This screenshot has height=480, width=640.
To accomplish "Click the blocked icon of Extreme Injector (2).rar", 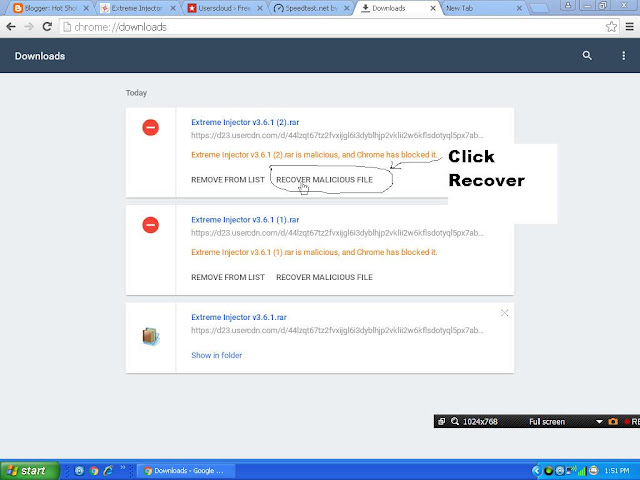I will tap(151, 127).
